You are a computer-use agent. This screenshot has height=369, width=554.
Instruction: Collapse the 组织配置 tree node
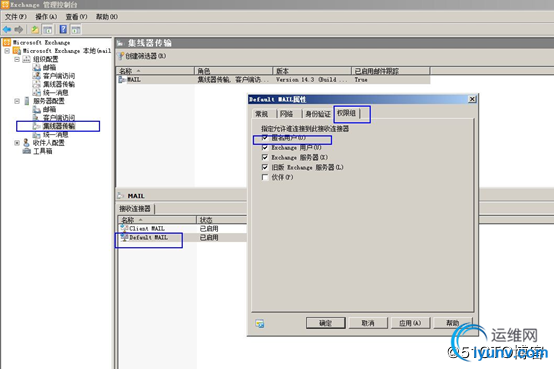[x=17, y=59]
